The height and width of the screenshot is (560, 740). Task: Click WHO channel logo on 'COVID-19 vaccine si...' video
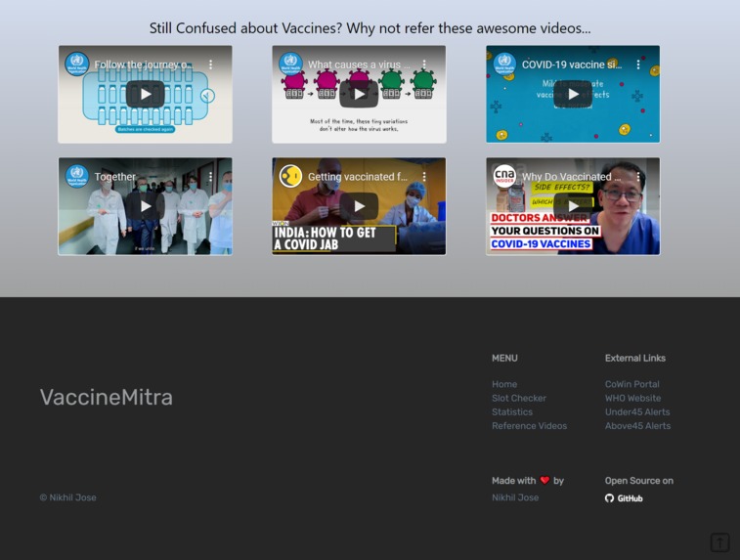pyautogui.click(x=504, y=64)
